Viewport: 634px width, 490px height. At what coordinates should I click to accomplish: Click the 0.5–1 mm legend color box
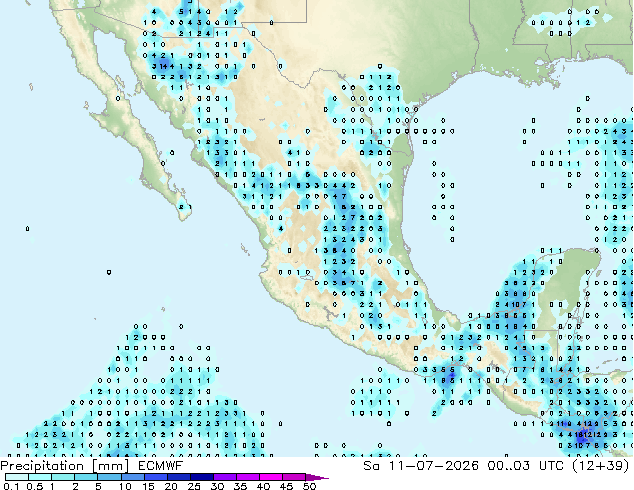coord(40,477)
